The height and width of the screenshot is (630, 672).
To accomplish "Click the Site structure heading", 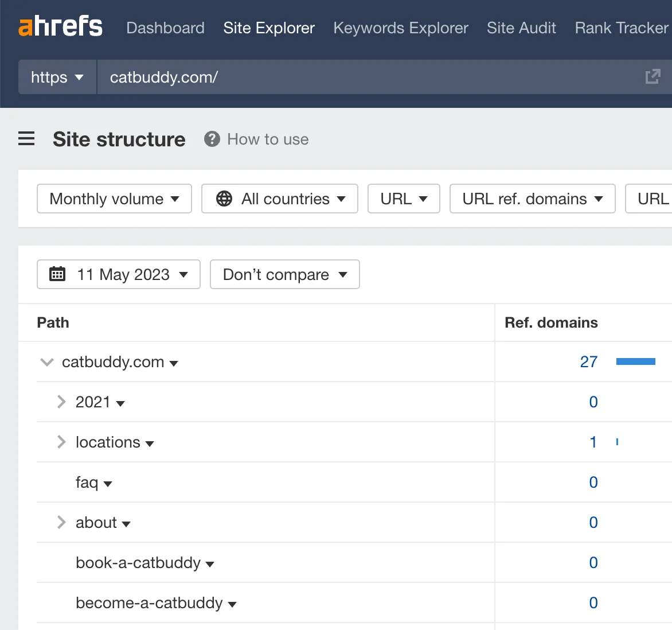I will [119, 139].
